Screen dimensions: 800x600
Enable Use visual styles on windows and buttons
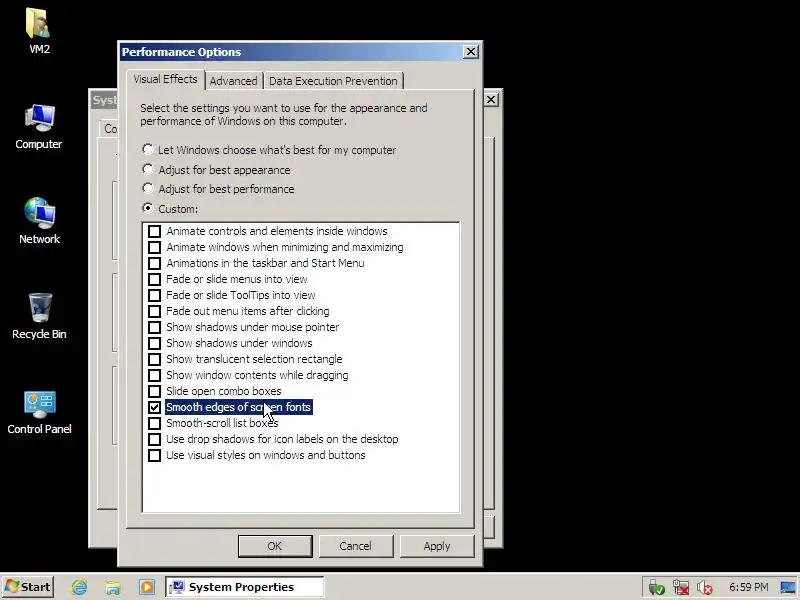(155, 455)
